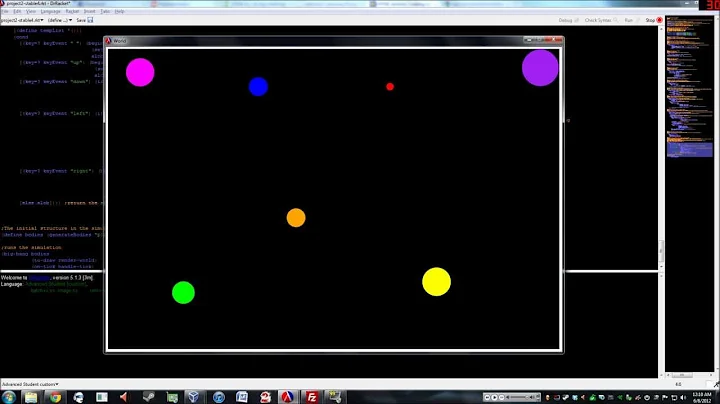
Task: Click the Action Center flag tray icon
Action: [x=665, y=397]
